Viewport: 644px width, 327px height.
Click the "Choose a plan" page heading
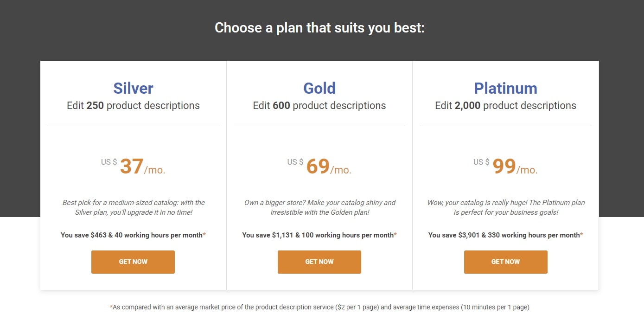tap(319, 28)
